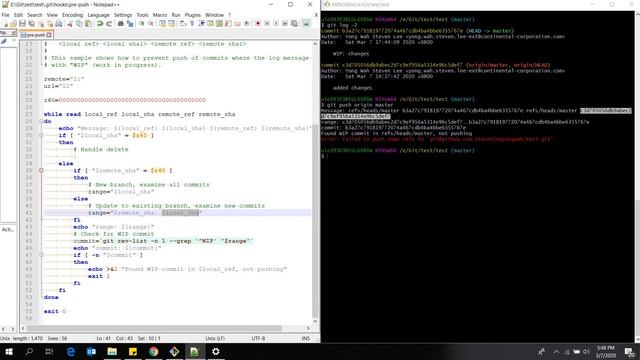Open the Edit menu
This screenshot has width=640, height=360.
click(x=18, y=15)
